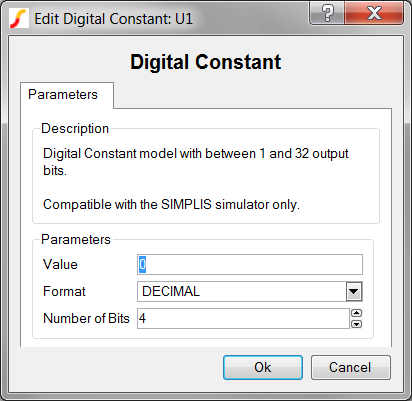The height and width of the screenshot is (401, 412).
Task: Decrease Number of Bits with the down arrow
Action: [x=356, y=324]
